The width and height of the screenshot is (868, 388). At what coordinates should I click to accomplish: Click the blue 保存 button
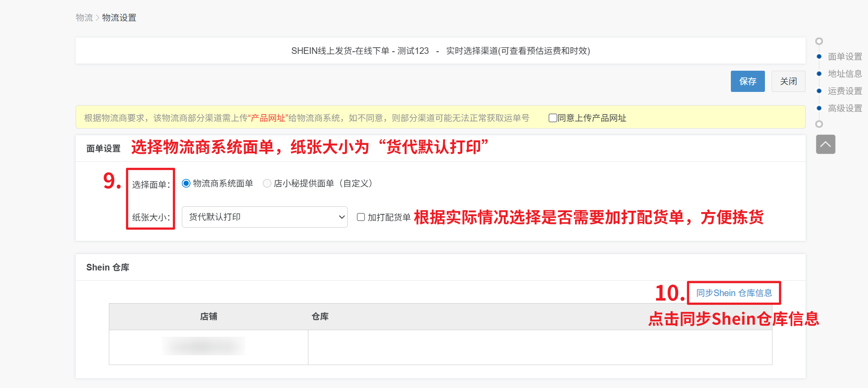pos(747,81)
